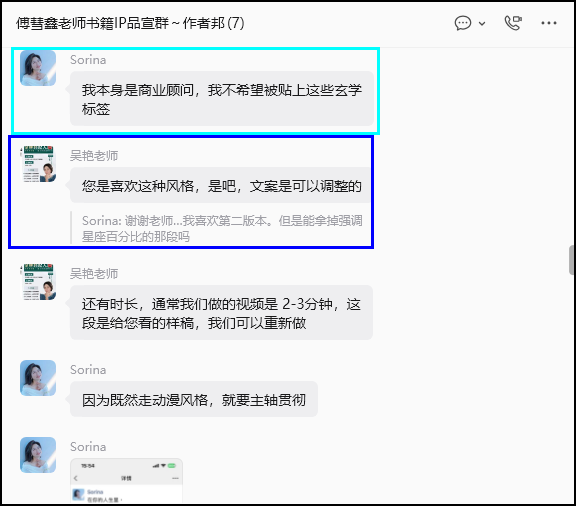The width and height of the screenshot is (576, 506).
Task: Click the Sorina name above the screenshot image
Action: 88,446
